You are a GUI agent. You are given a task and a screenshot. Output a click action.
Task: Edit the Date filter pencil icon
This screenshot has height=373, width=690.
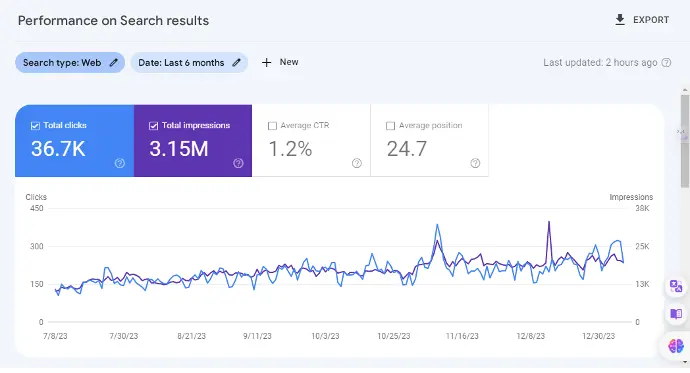pyautogui.click(x=236, y=62)
